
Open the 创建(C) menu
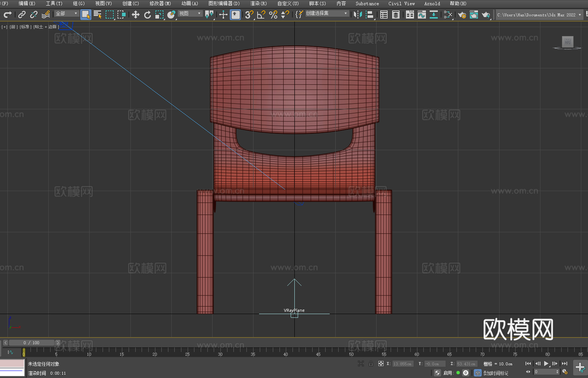click(131, 3)
